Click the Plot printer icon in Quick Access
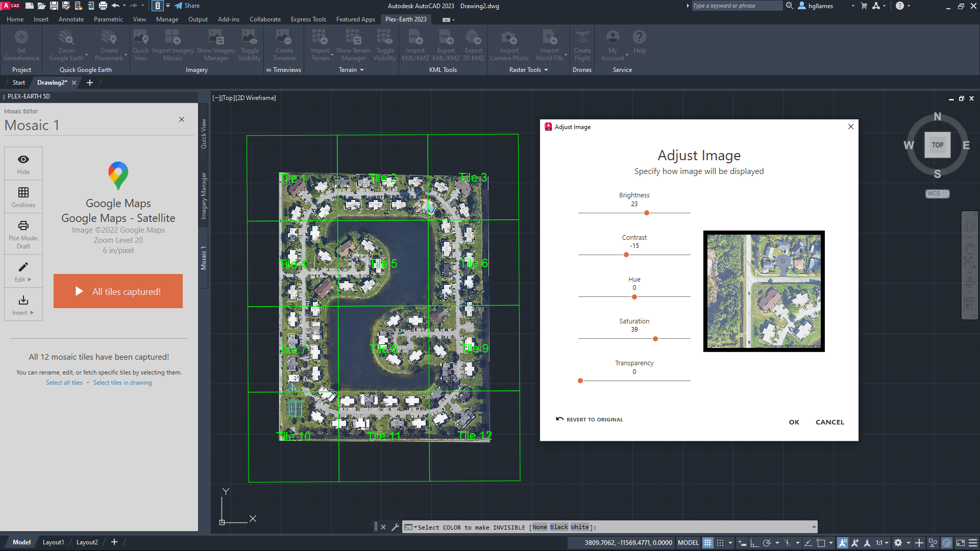 pyautogui.click(x=103, y=6)
